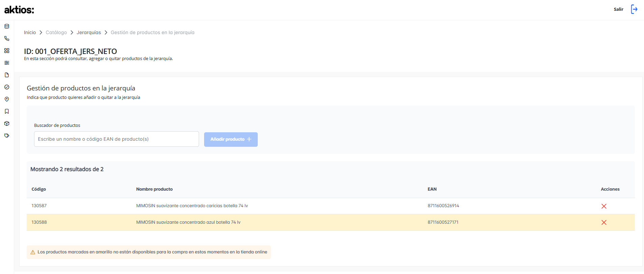Image resolution: width=644 pixels, height=274 pixels.
Task: Open the bookmark sidebar icon
Action: click(7, 111)
